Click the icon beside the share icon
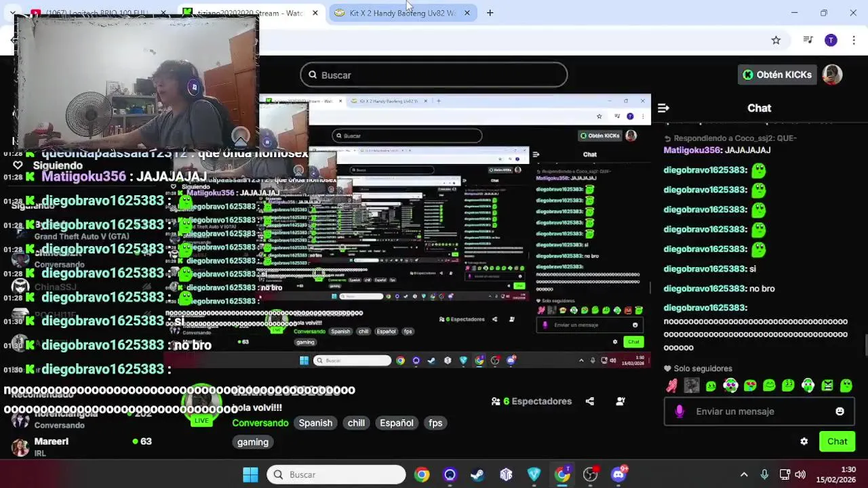The image size is (868, 488). [620, 401]
